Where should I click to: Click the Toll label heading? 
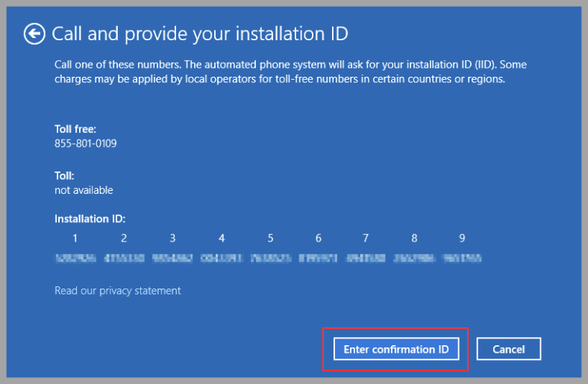pyautogui.click(x=64, y=176)
